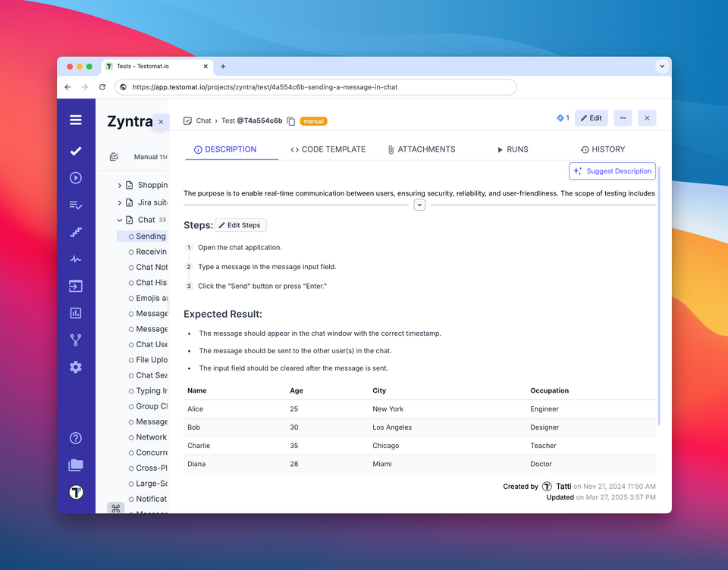
Task: Click the Tatti author name
Action: pos(563,486)
